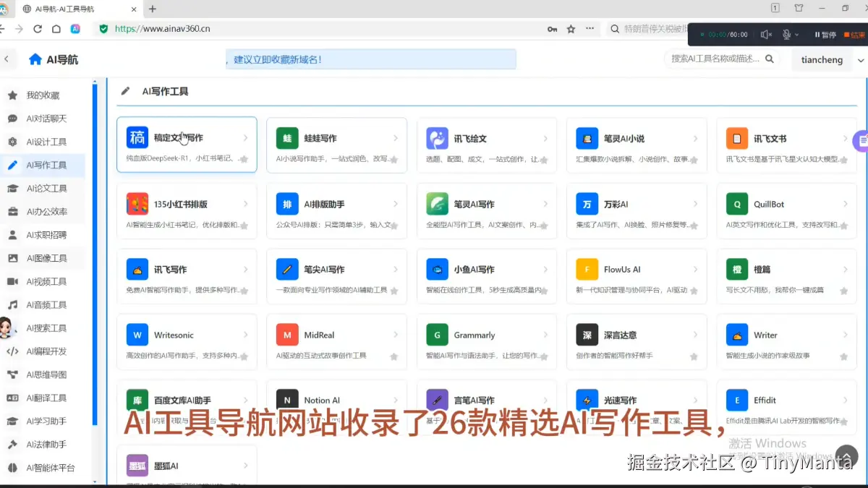Click the Writesonic W icon
Viewport: 868px width, 488px height.
pos(137,334)
